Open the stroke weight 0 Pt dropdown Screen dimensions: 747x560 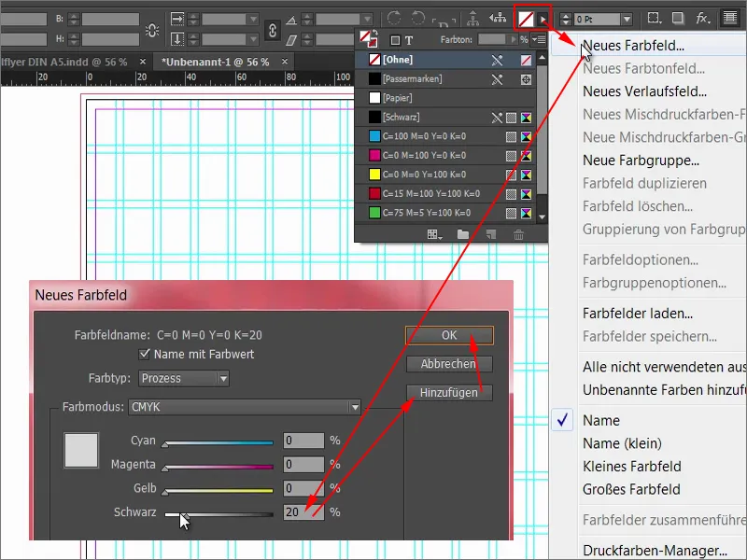627,19
